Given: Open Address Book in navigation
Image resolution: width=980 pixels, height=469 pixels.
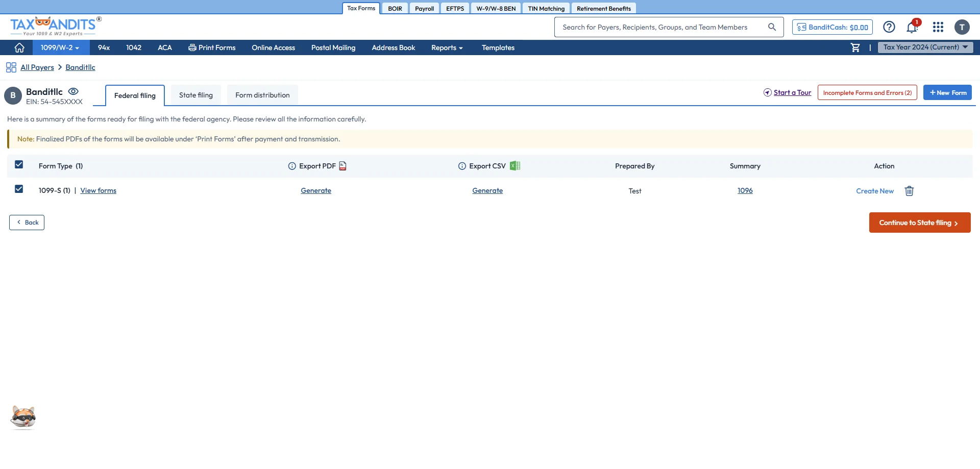Looking at the screenshot, I should point(393,47).
